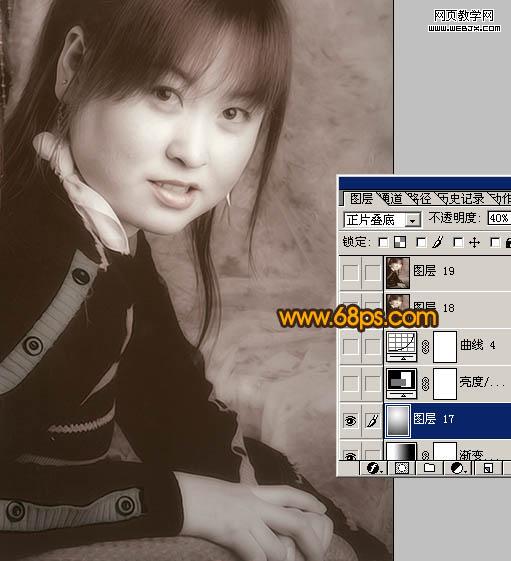Click the 亮度 adjustment layer icon
511x561 pixels.
(402, 384)
